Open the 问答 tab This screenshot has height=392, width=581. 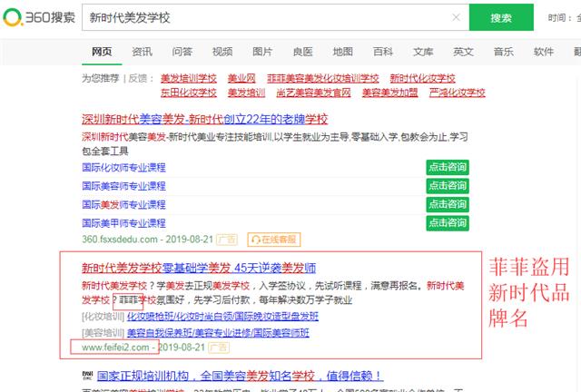pos(182,52)
